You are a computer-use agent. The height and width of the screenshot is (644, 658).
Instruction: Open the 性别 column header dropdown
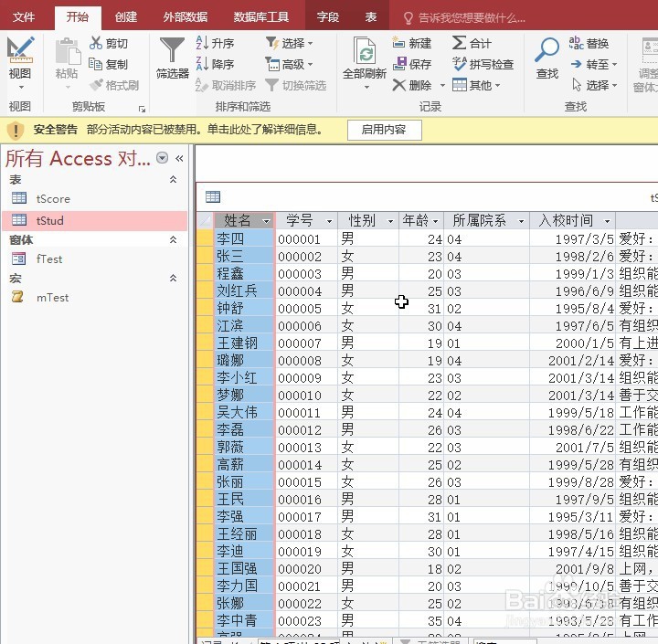390,221
